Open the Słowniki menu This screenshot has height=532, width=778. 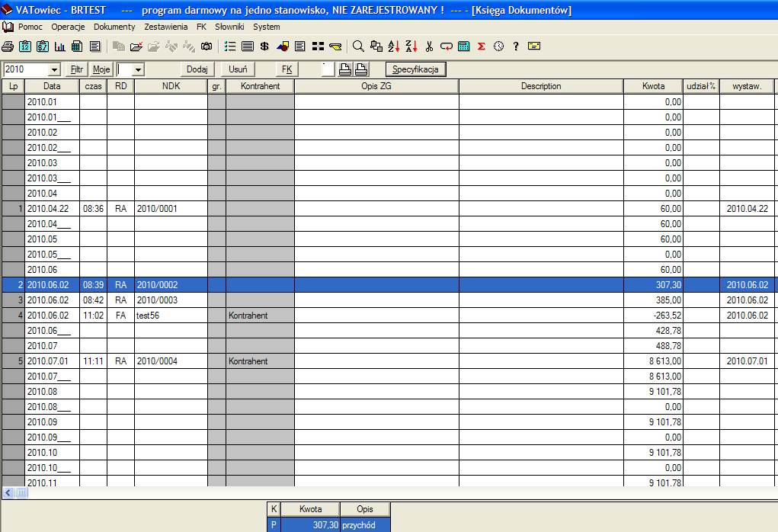pyautogui.click(x=229, y=27)
